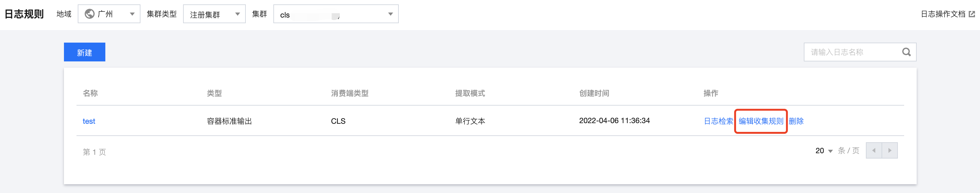Screen dimensions: 980x193
Task: Go to previous page arrow
Action: click(874, 150)
